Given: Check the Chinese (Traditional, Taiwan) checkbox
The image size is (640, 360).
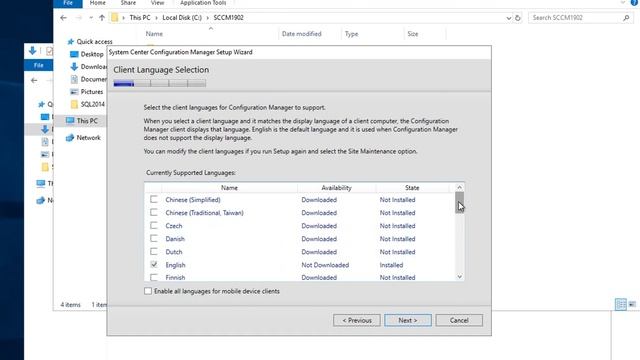Looking at the screenshot, I should 153,213.
